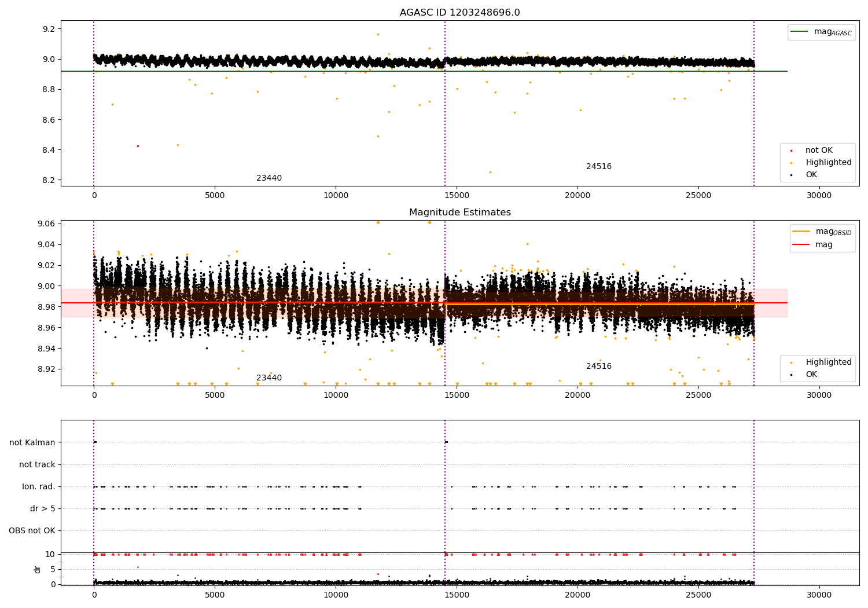
Task: Select the Magnitude Estimates subplot title
Action: (x=459, y=213)
